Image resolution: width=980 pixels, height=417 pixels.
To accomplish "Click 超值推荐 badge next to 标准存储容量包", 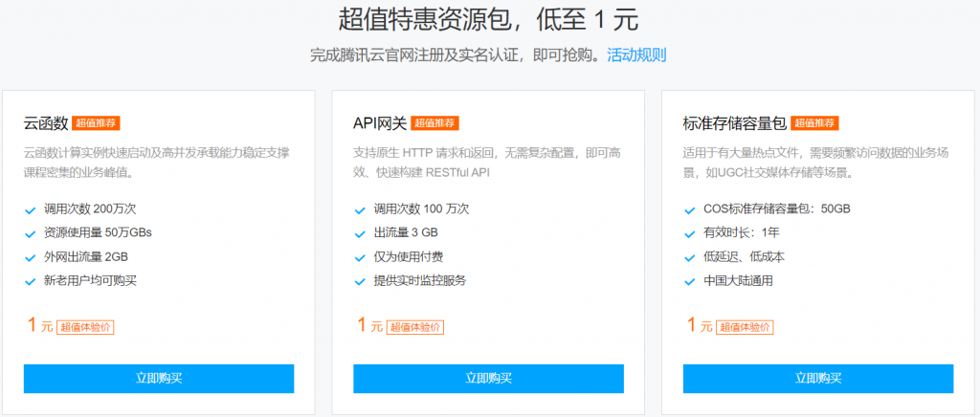I will click(x=814, y=123).
